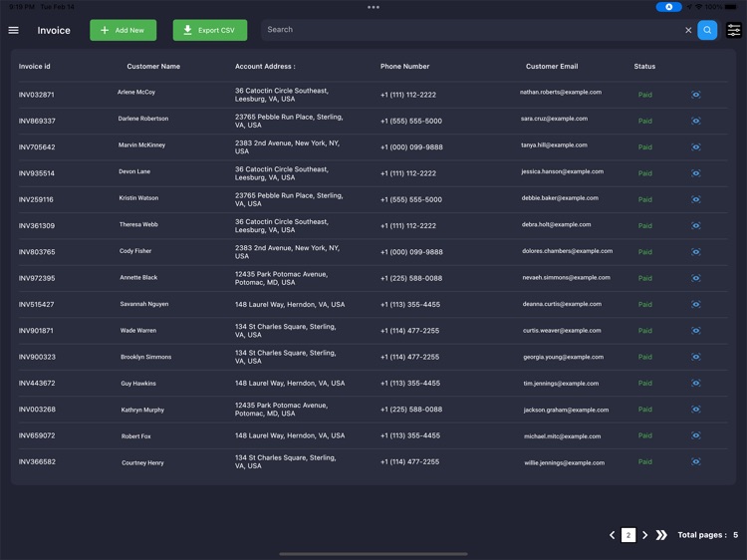The height and width of the screenshot is (560, 747).
Task: Go to previous page arrow
Action: [613, 535]
